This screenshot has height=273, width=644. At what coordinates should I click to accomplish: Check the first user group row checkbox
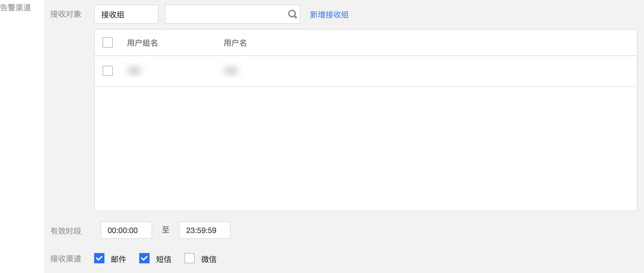108,71
